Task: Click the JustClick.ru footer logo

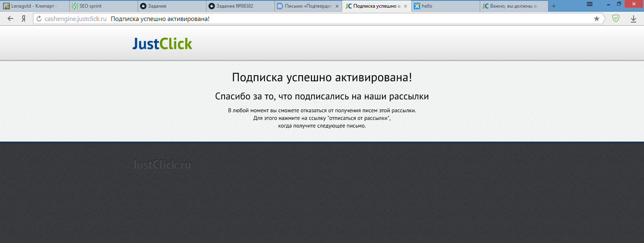Action: (162, 164)
